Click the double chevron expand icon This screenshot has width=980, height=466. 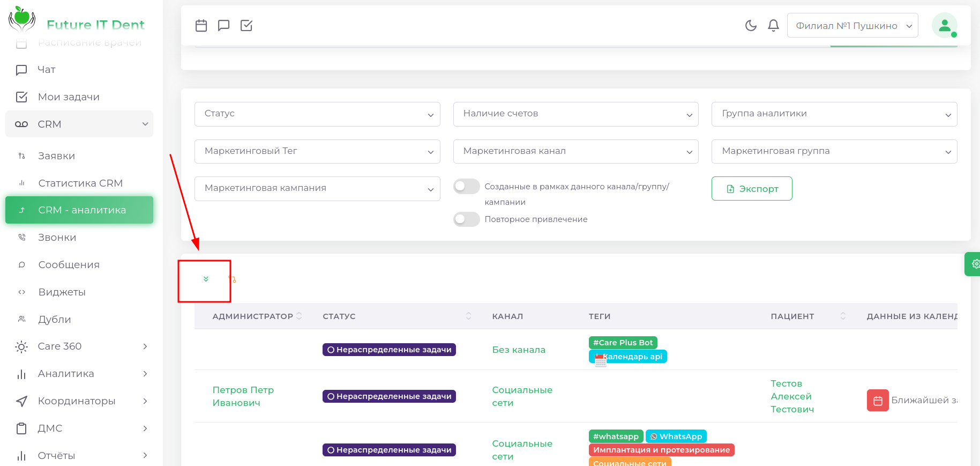(x=206, y=279)
